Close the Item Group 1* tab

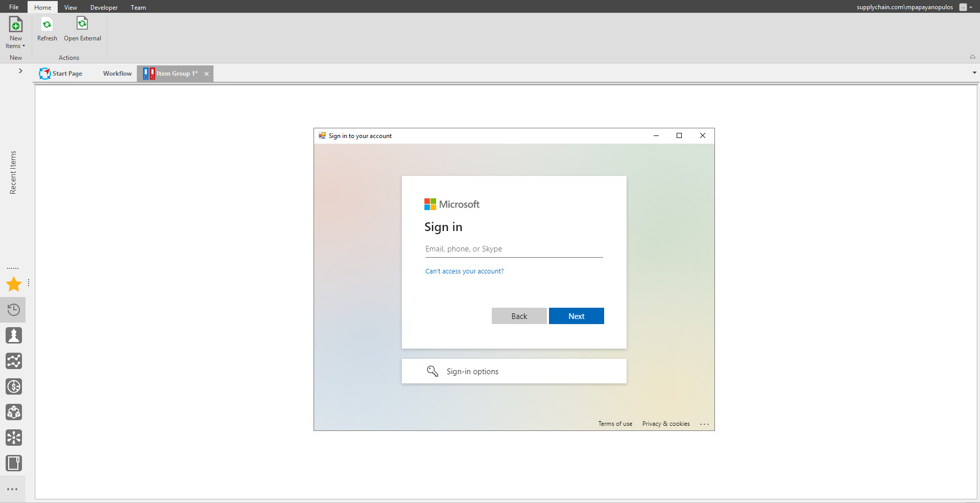point(206,74)
